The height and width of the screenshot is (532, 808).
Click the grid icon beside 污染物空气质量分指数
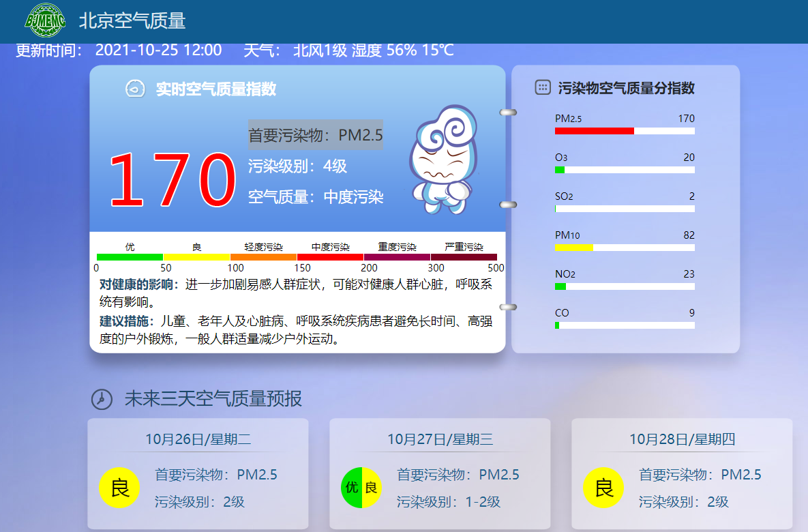click(543, 87)
